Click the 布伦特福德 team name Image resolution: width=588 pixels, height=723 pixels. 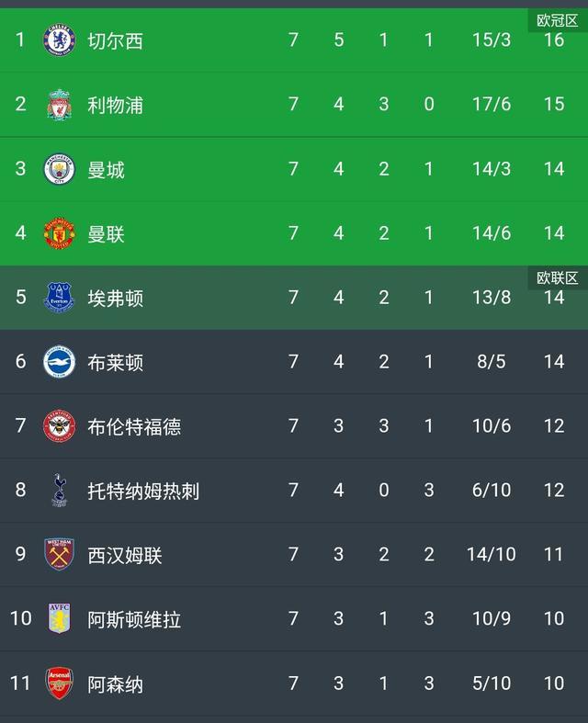pos(134,426)
